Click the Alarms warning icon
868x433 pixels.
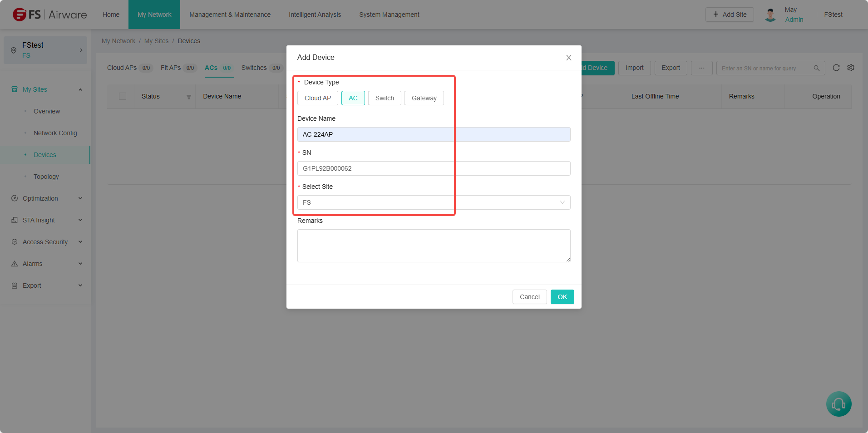[15, 264]
